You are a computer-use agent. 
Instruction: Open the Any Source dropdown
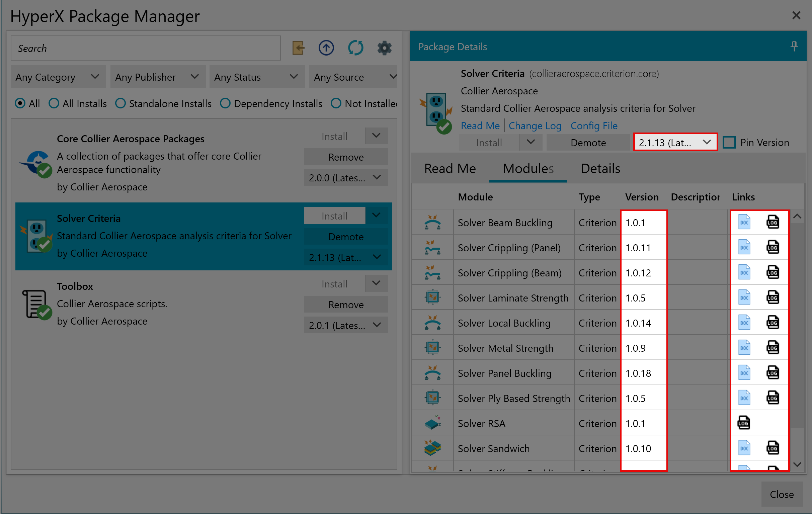(353, 77)
